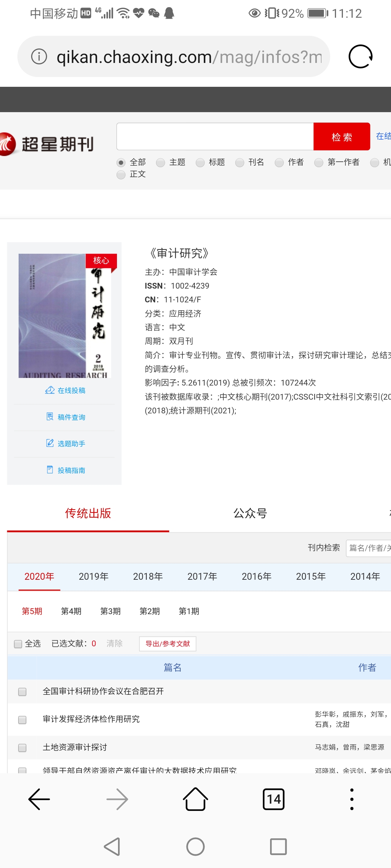Tap the Android recent apps square
Viewport: 391px width, 868px height.
tap(278, 847)
